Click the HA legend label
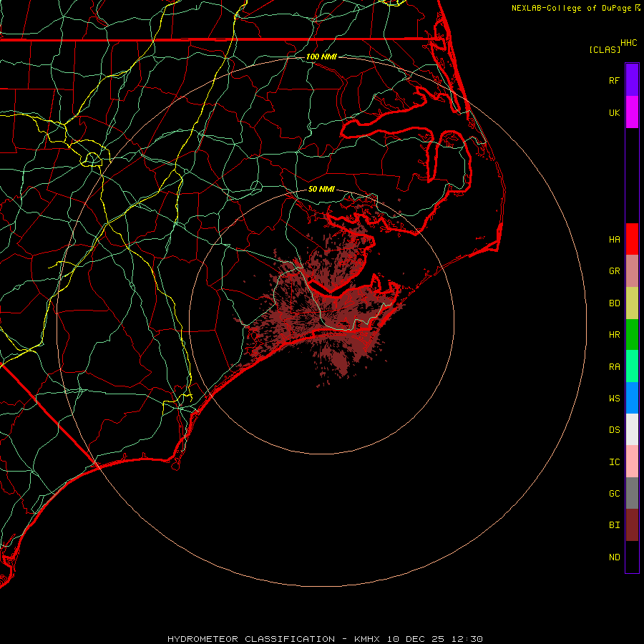This screenshot has width=644, height=644. tap(614, 239)
